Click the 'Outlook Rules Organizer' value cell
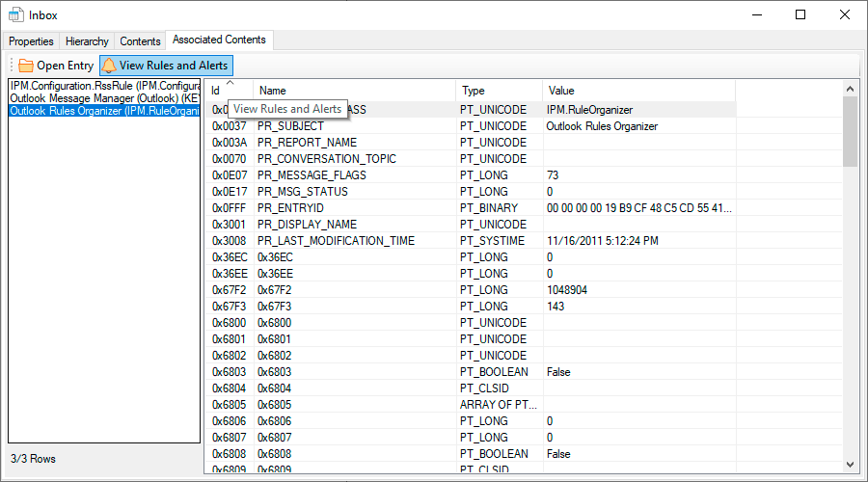This screenshot has width=868, height=482. click(x=602, y=126)
